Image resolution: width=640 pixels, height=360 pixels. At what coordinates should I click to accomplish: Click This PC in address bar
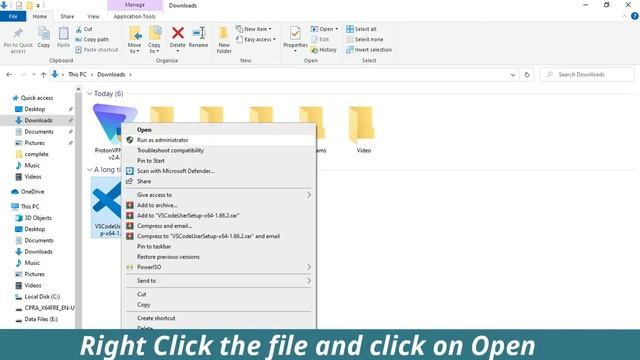77,75
